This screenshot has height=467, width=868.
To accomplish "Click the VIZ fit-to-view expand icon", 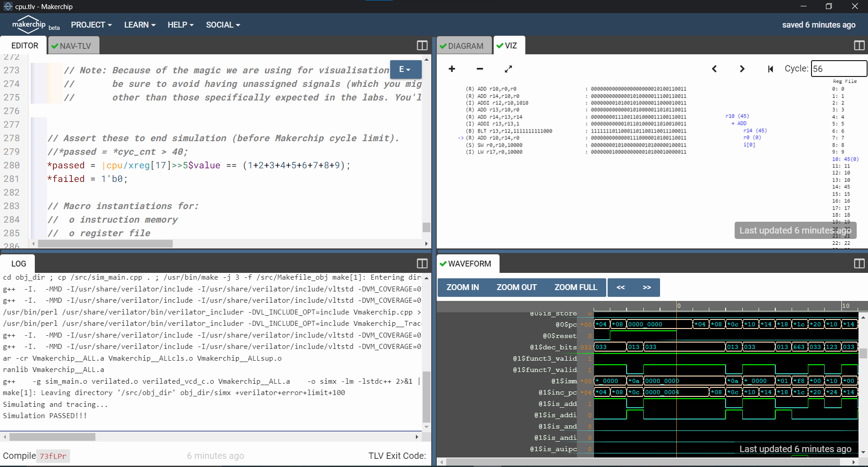I will tap(508, 69).
